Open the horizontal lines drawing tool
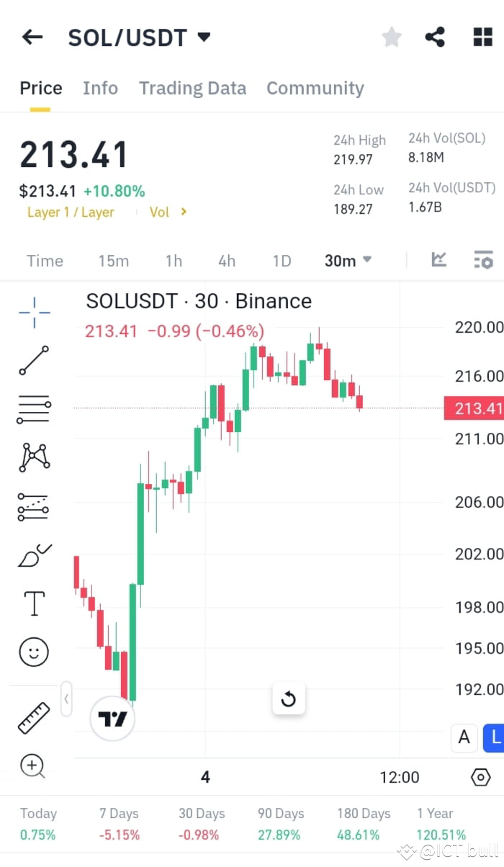 pos(32,409)
